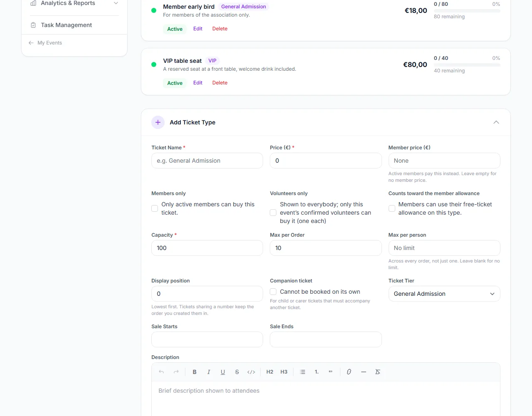The width and height of the screenshot is (532, 416).
Task: Clear text formatting in the description
Action: click(x=378, y=372)
